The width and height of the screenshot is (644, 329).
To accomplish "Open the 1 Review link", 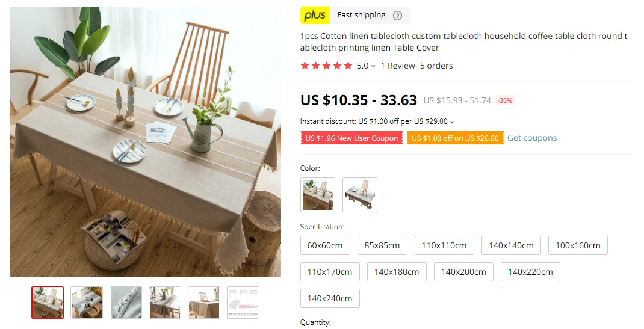I will [398, 66].
